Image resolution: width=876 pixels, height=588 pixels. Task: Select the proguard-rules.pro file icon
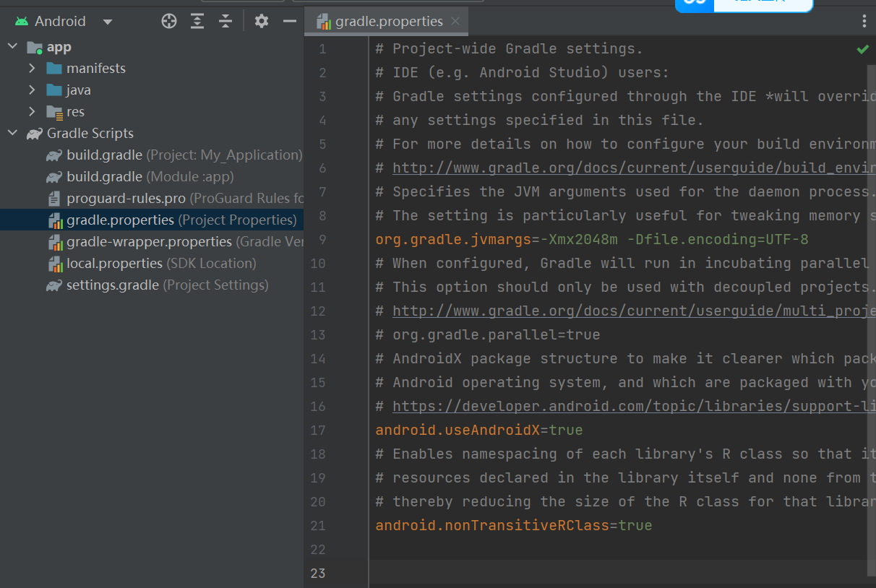point(55,198)
